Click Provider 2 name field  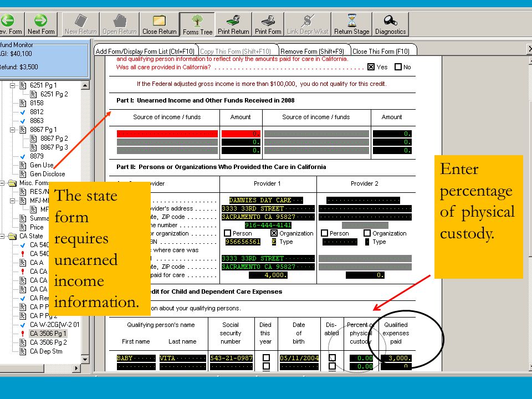tap(363, 200)
